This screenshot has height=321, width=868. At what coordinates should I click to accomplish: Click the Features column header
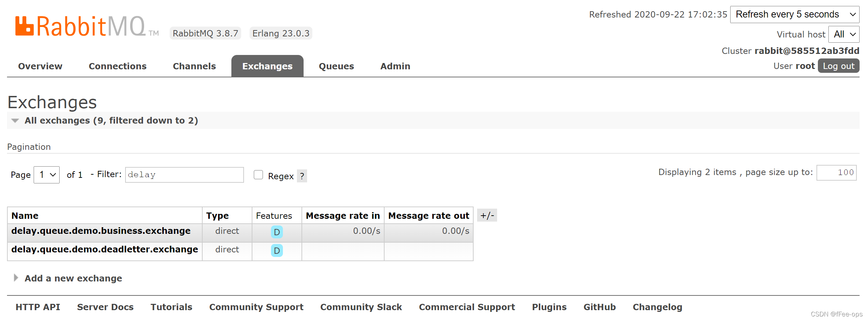click(x=274, y=216)
